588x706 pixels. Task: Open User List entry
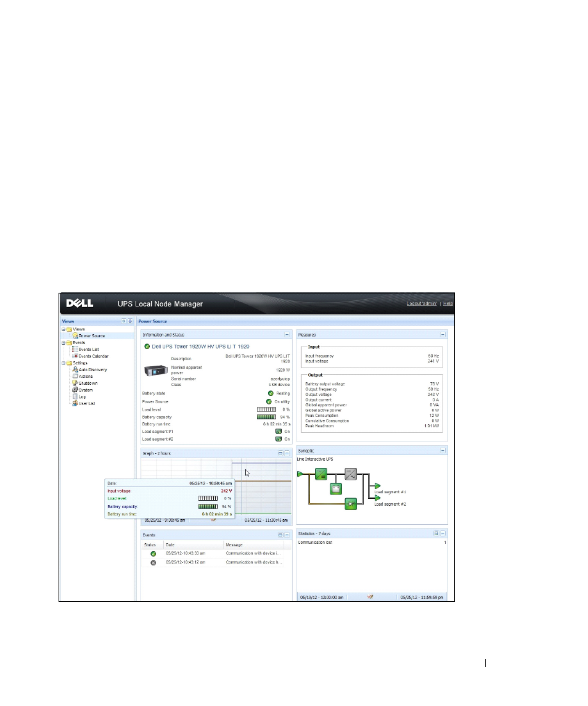tap(87, 403)
